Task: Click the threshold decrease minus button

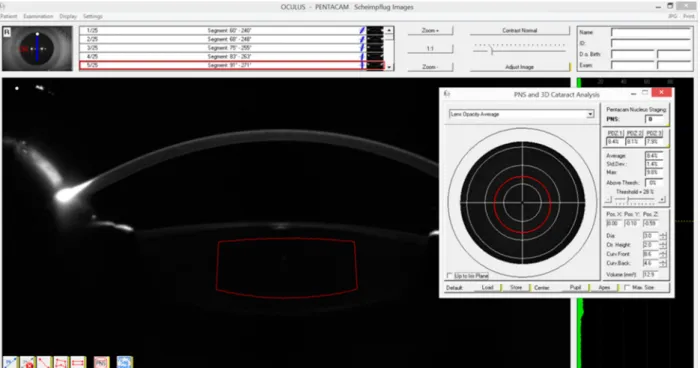Action: (608, 200)
